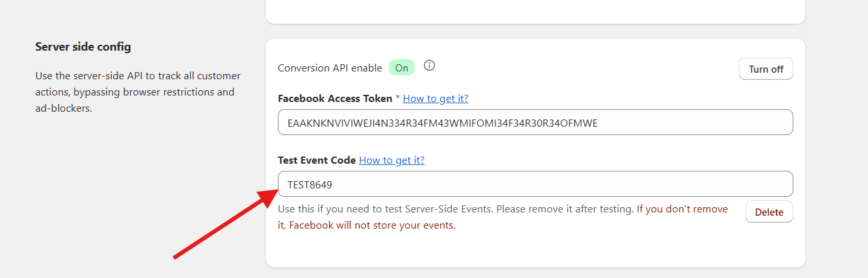868x278 pixels.
Task: Click the green On status badge
Action: coord(401,68)
